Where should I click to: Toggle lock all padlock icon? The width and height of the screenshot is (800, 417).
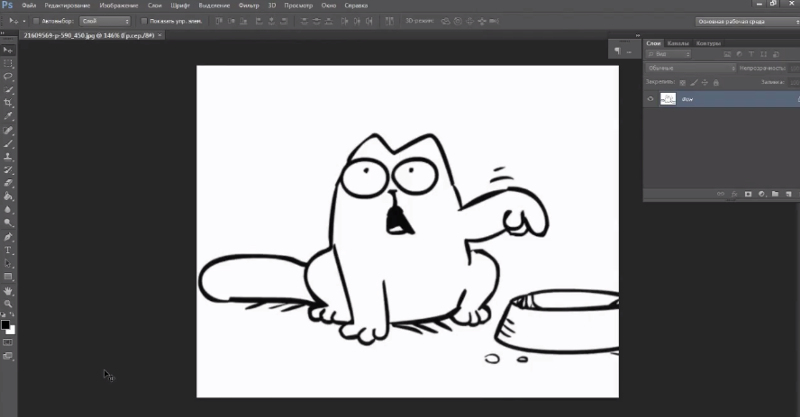pos(716,83)
